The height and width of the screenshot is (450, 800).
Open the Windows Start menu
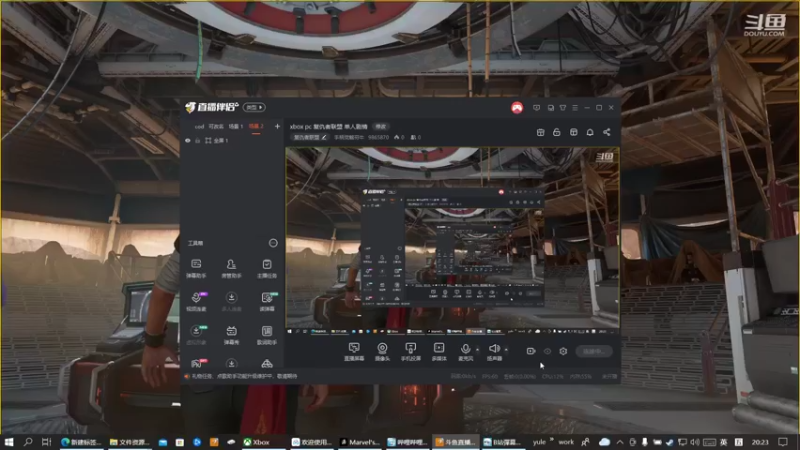tap(9, 442)
